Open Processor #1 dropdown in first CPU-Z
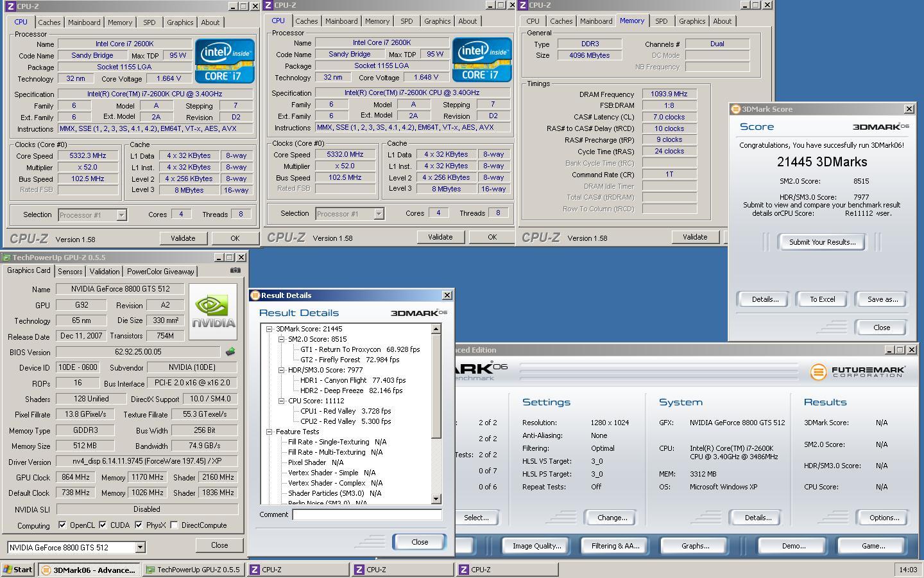The height and width of the screenshot is (578, 924). click(x=121, y=215)
